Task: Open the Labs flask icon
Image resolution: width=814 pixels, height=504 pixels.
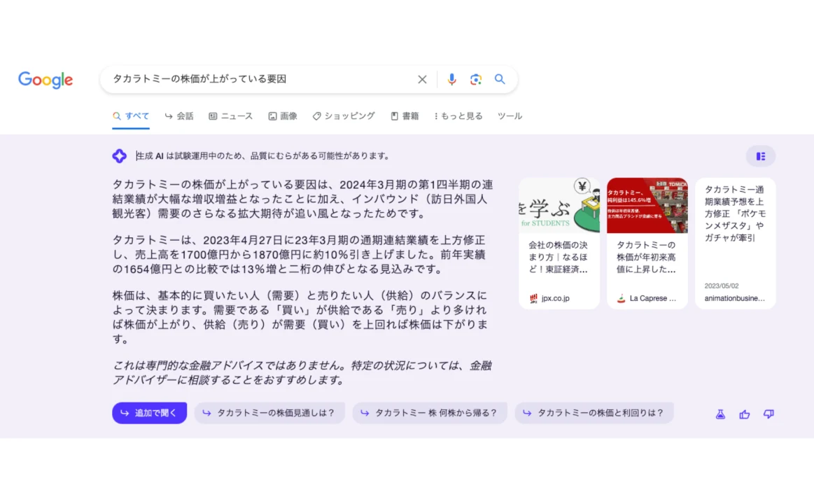Action: click(x=720, y=414)
